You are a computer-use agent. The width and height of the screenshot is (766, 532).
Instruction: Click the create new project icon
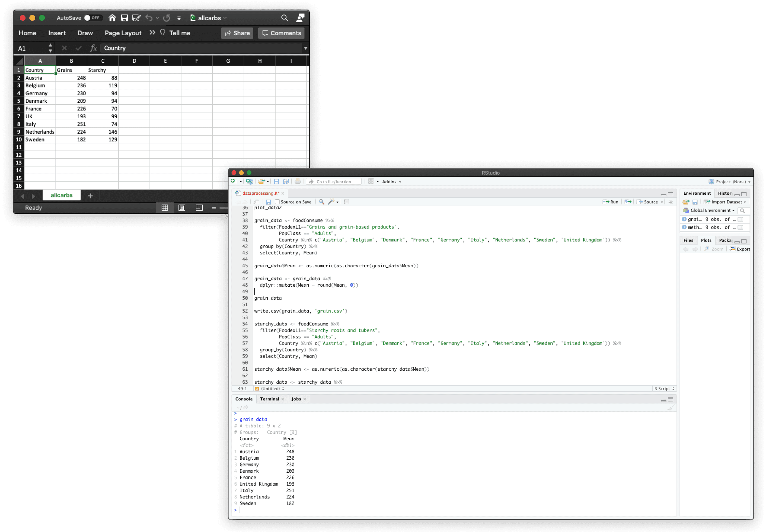249,181
